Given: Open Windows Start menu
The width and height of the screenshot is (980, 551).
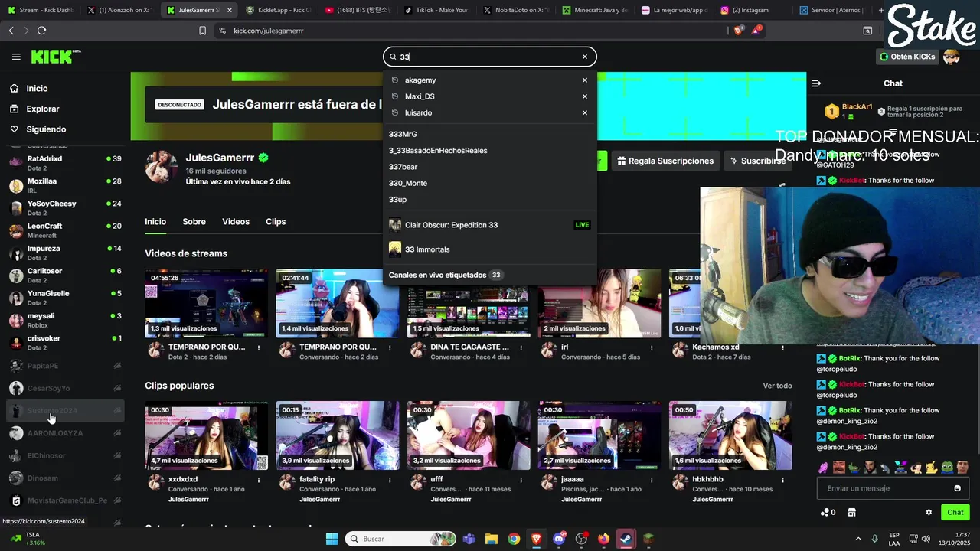Looking at the screenshot, I should tap(332, 539).
